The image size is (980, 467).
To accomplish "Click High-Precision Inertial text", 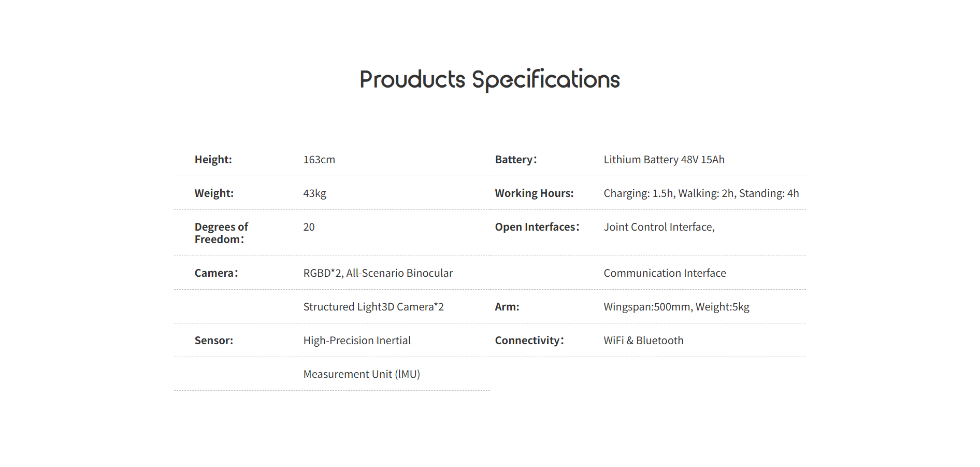I will coord(357,341).
